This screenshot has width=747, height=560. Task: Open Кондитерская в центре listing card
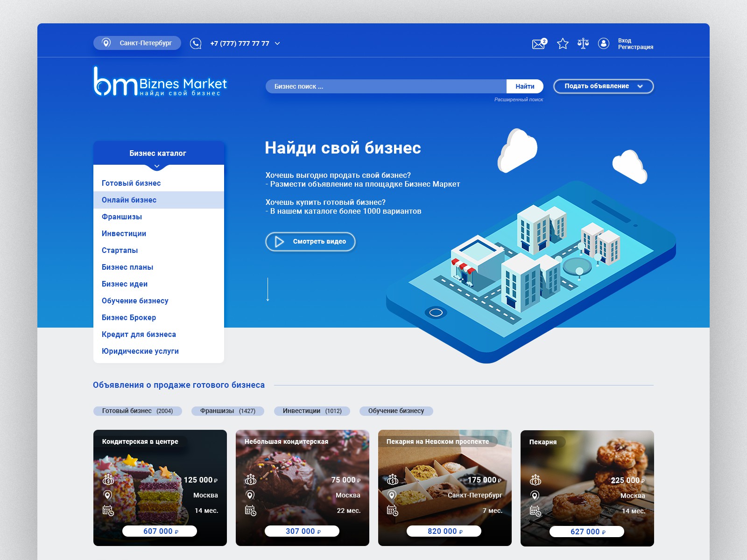[160, 488]
